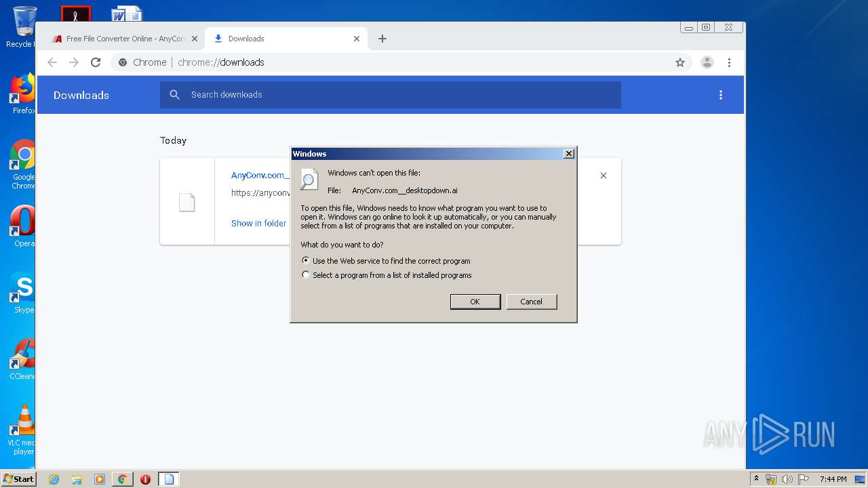Confirm the dialog with OK
868x488 pixels.
point(475,302)
